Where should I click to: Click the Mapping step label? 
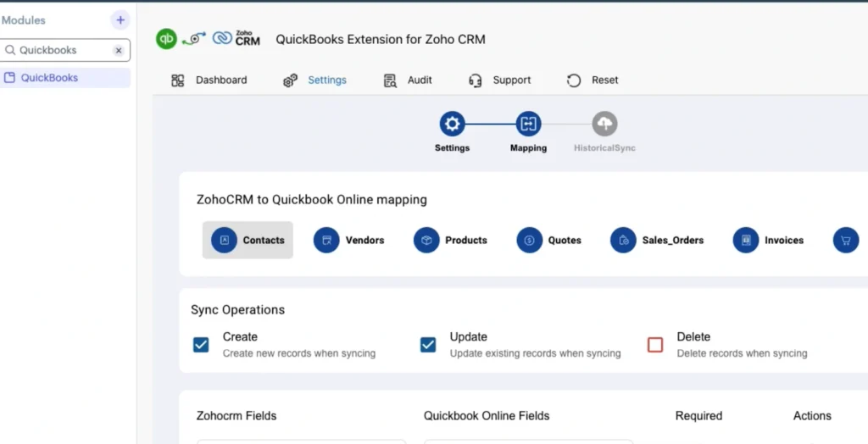[529, 148]
